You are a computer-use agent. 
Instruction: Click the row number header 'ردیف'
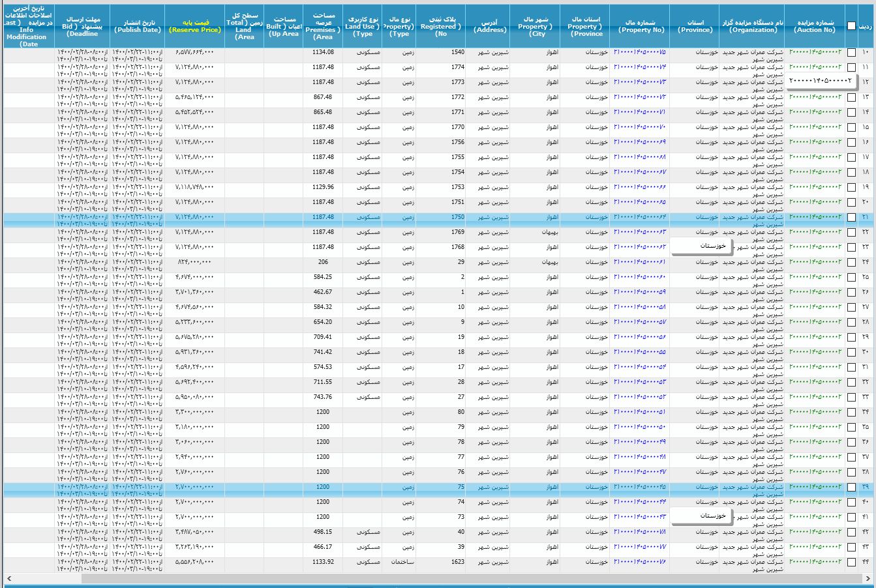point(866,26)
